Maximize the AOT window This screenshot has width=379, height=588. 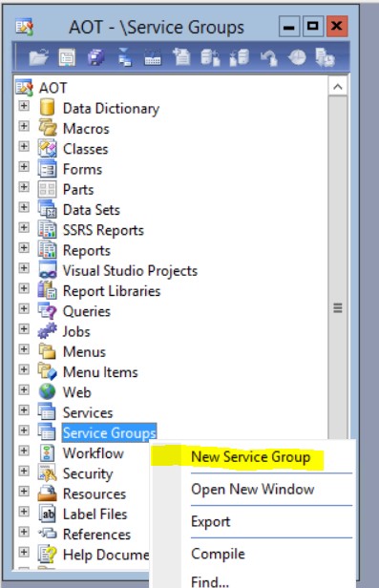[x=313, y=26]
